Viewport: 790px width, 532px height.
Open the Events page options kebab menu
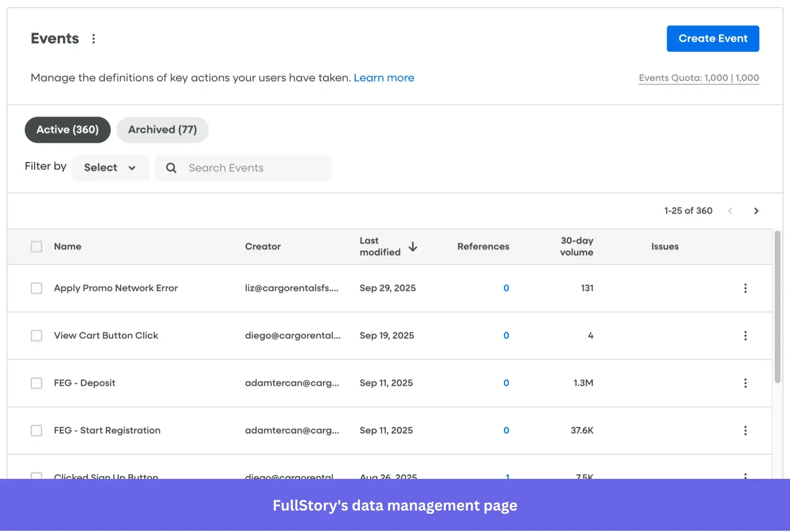[93, 39]
